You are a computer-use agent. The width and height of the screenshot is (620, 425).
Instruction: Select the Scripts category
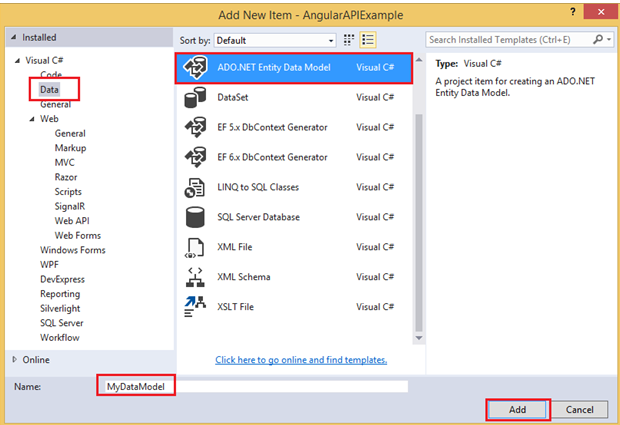click(68, 192)
